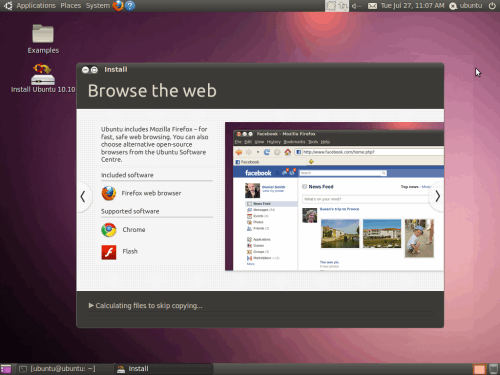Click the Install taskbar button
The width and height of the screenshot is (500, 375).
(x=163, y=369)
